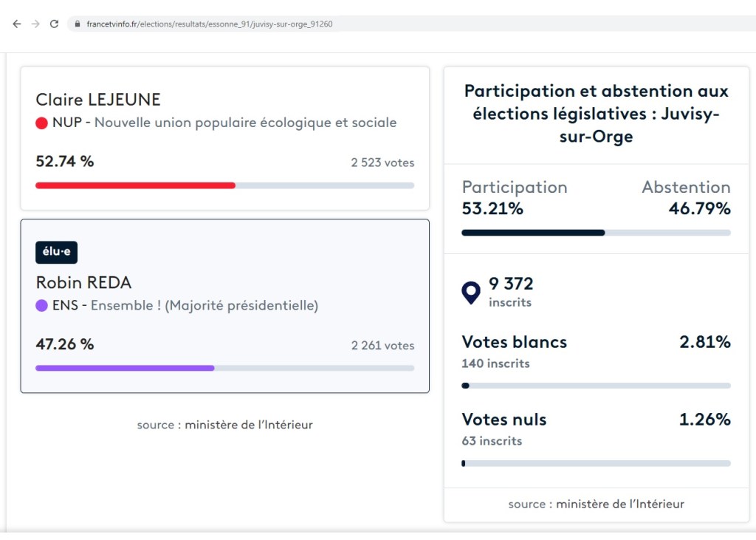This screenshot has width=756, height=540.
Task: Click the back navigation arrow
Action: tap(16, 23)
